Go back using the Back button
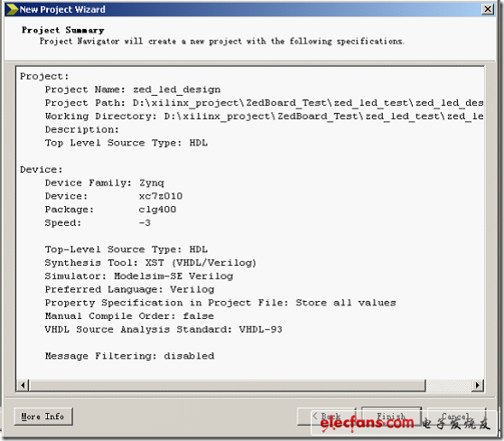The width and height of the screenshot is (504, 441). click(x=326, y=417)
